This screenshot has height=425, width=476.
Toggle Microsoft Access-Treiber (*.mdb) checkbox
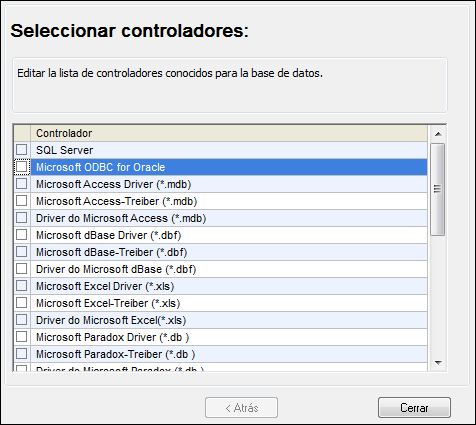pos(22,201)
